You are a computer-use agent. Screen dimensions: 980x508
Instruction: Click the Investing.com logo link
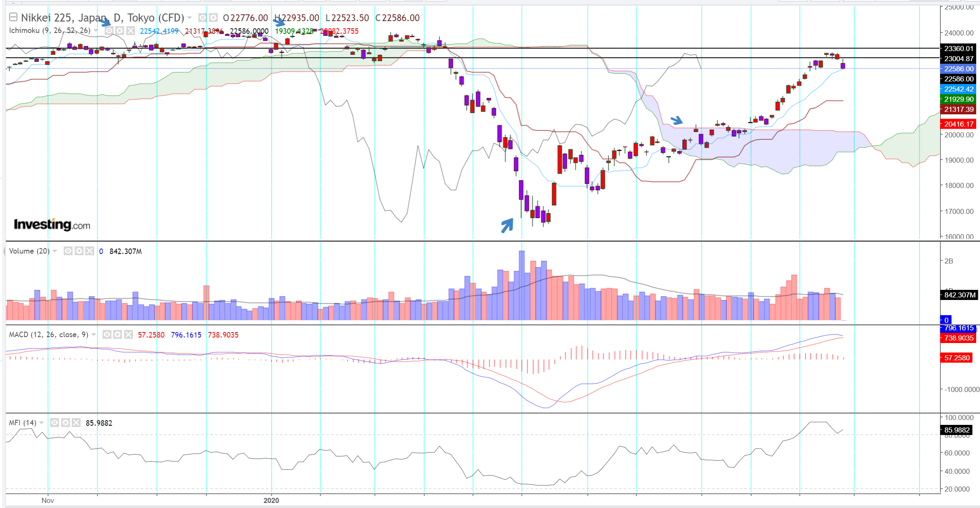coord(52,224)
